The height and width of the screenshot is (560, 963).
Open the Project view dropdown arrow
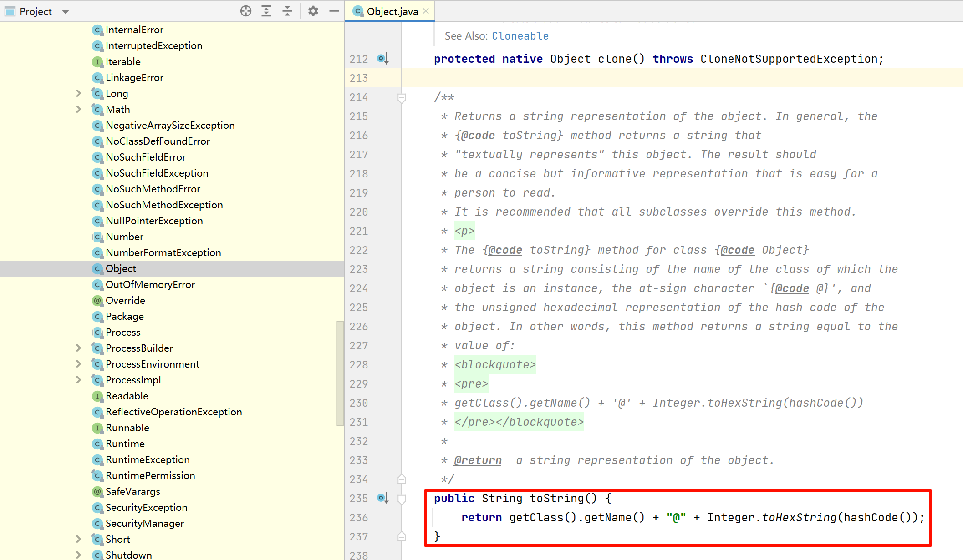66,12
